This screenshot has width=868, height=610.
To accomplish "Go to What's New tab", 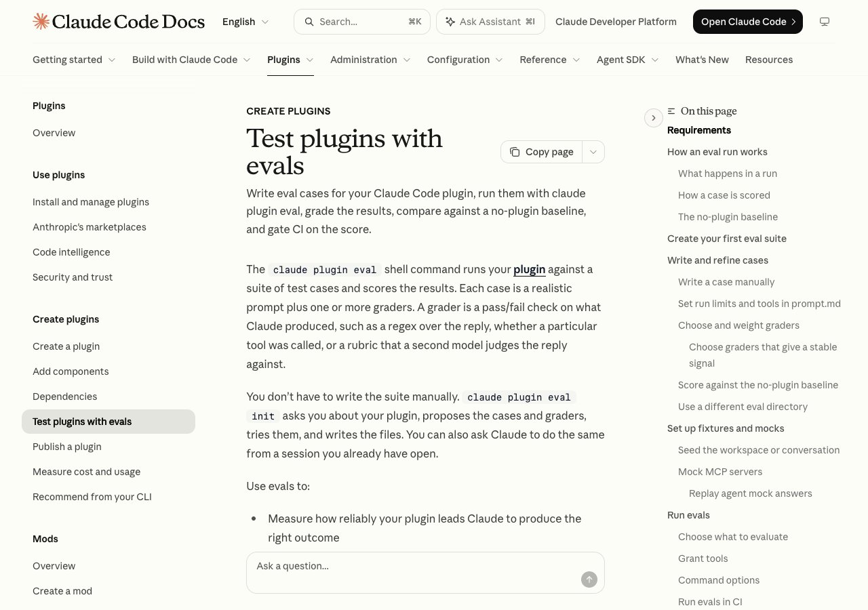I will 702,60.
